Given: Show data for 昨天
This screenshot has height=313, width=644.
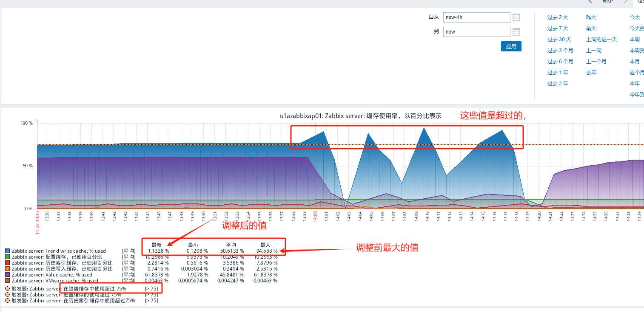Looking at the screenshot, I should (591, 17).
